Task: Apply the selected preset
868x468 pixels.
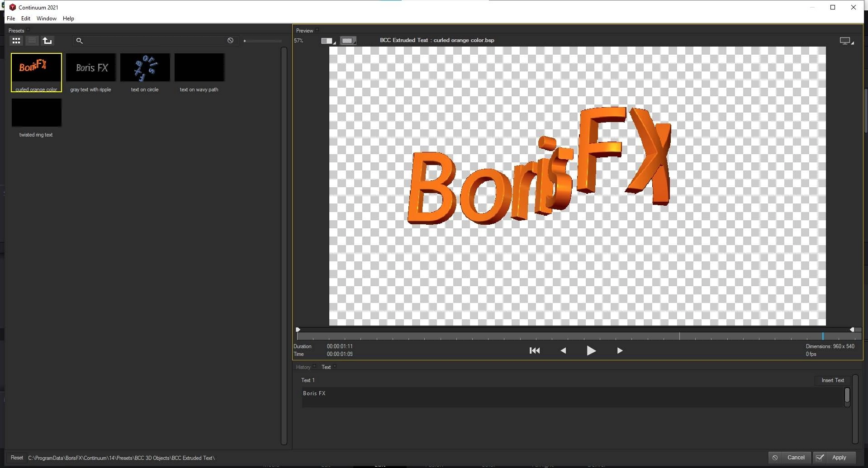Action: [835, 458]
